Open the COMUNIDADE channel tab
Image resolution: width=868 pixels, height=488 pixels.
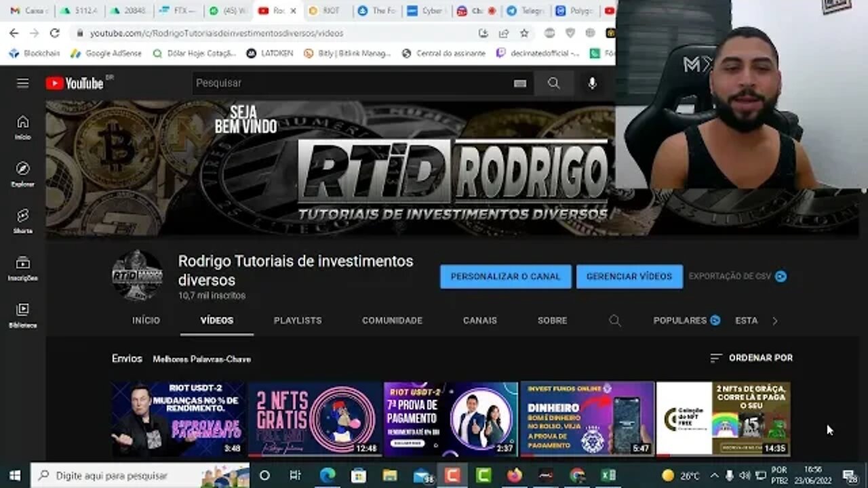(x=392, y=321)
